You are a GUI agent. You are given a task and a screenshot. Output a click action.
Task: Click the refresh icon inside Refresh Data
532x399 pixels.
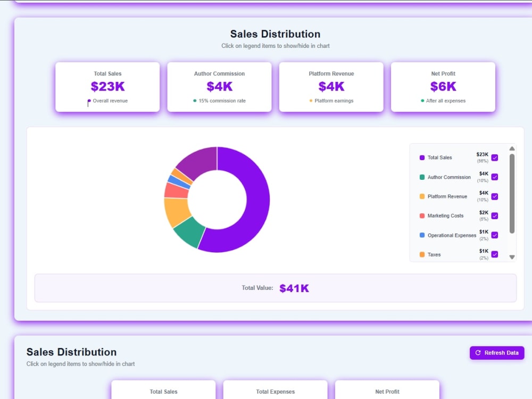478,353
